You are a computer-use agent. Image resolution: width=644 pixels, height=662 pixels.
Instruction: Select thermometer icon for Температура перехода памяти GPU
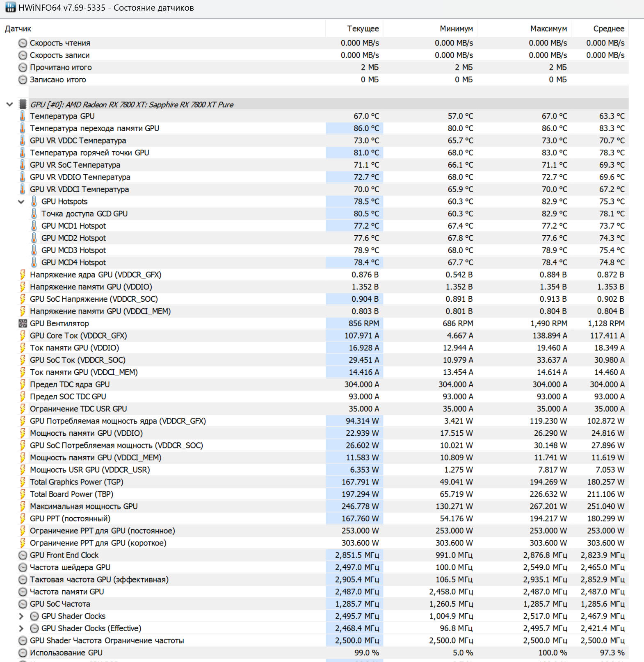[23, 128]
